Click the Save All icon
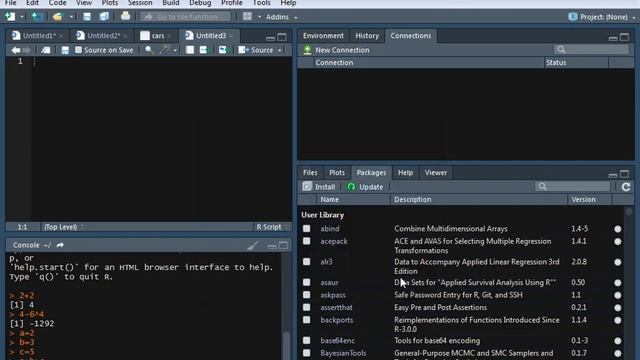 (104, 17)
